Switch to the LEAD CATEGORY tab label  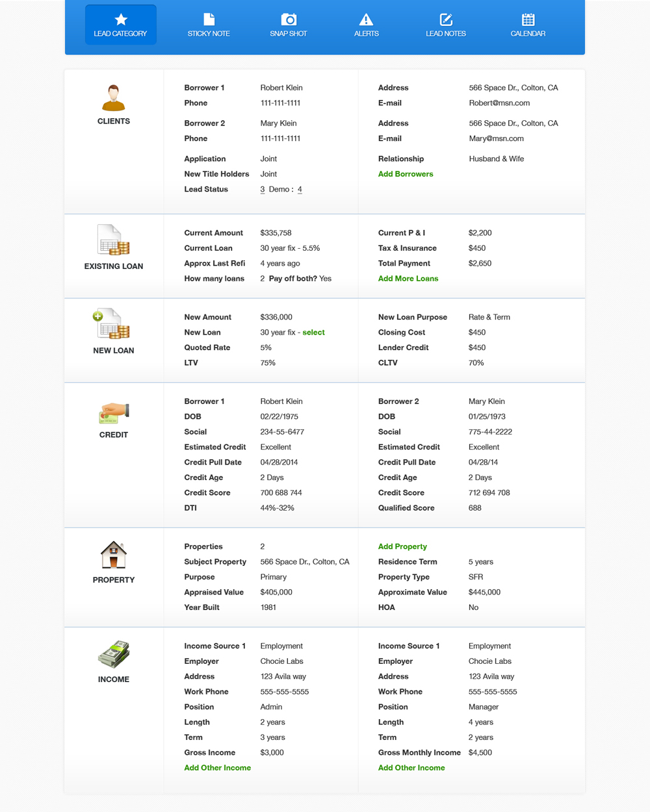120,34
